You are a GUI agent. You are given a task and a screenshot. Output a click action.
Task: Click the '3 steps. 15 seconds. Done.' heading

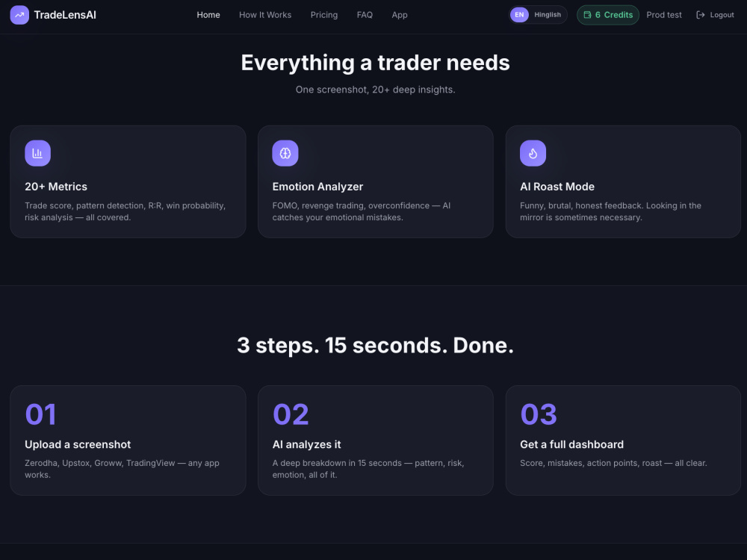[x=376, y=345]
